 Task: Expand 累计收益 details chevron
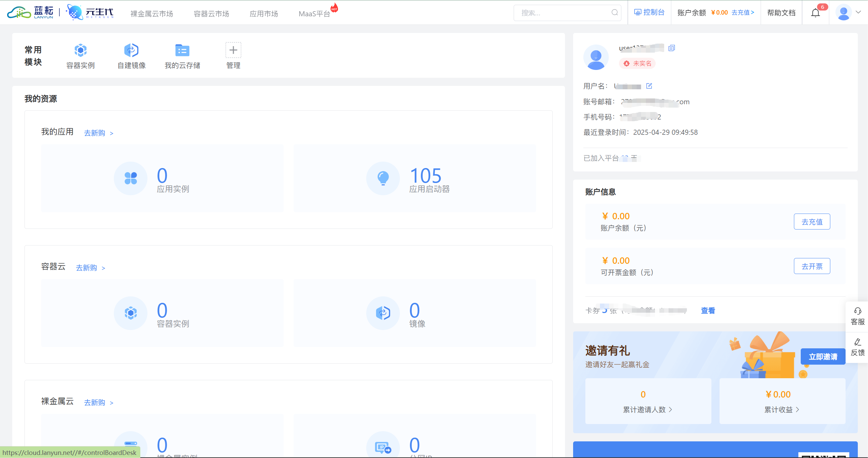[x=797, y=409]
